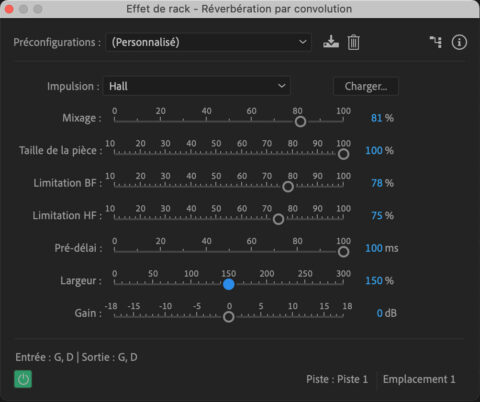Select the Limitation BF slider handle

pos(288,186)
